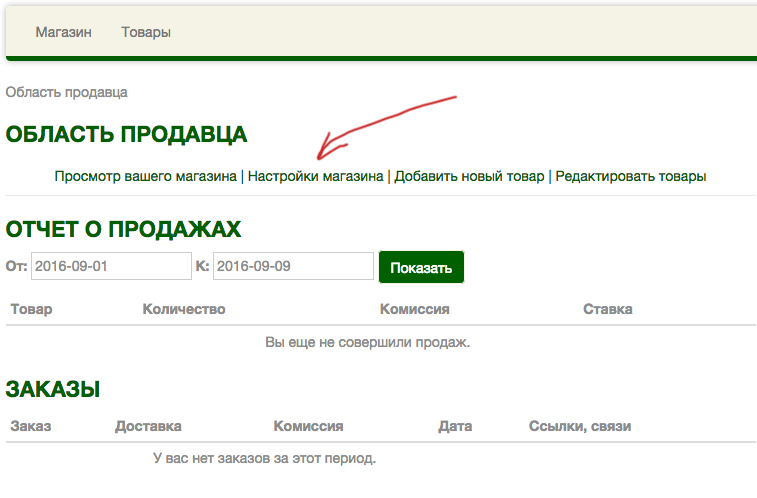Click the От date field 2016-09-01
757x498 pixels.
pyautogui.click(x=111, y=266)
